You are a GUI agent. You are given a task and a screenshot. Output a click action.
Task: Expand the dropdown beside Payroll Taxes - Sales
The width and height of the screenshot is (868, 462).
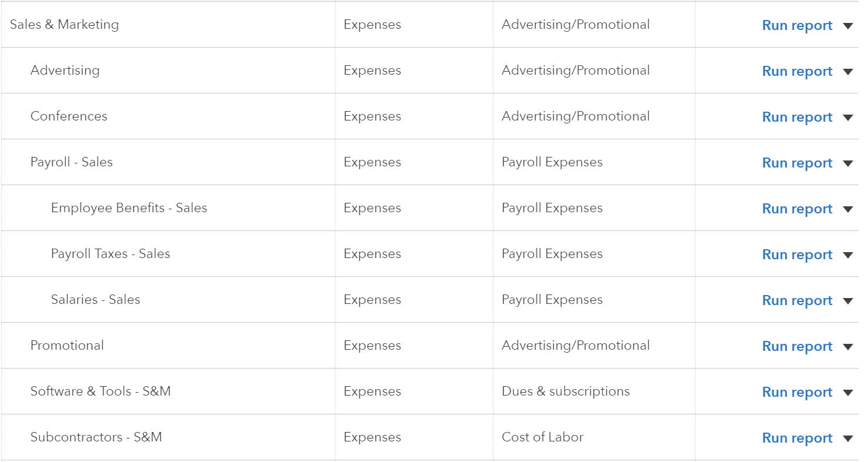point(848,255)
